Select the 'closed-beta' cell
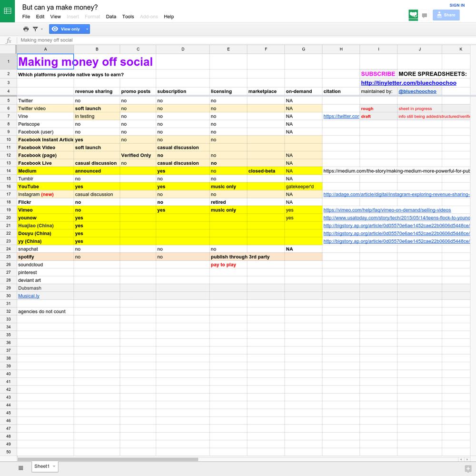Viewport: 476px width, 476px height. (266, 171)
